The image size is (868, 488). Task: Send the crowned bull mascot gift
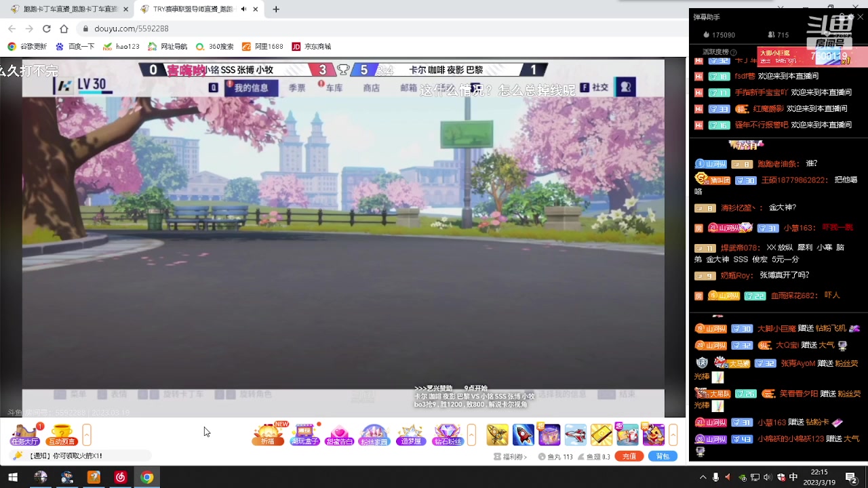653,434
